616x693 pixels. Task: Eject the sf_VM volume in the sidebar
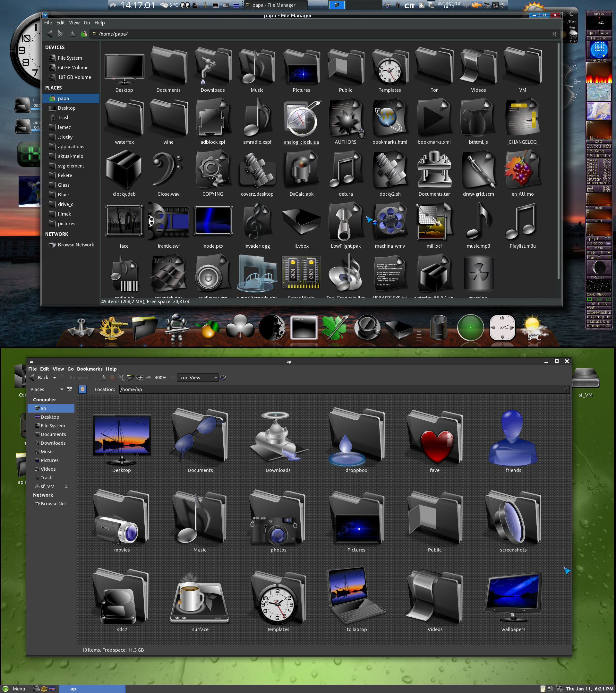[66, 486]
